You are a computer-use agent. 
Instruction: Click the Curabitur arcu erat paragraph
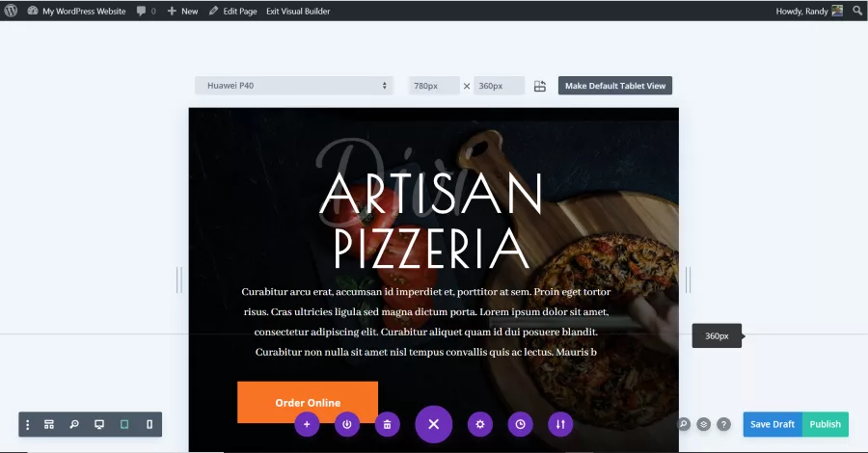(x=426, y=321)
